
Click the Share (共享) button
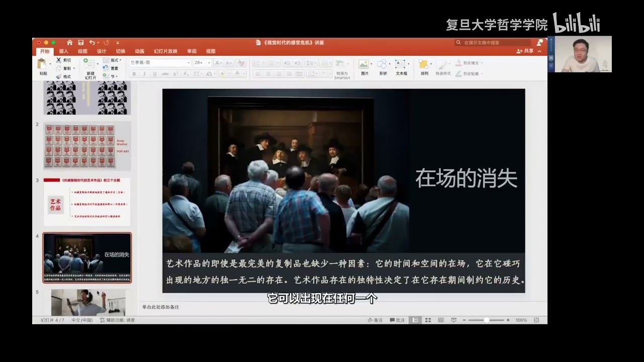coord(525,51)
